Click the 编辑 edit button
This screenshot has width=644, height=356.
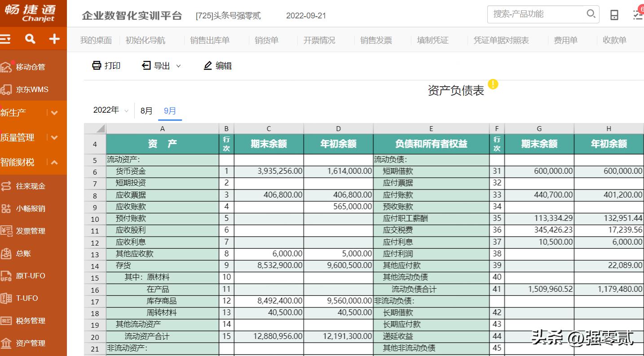217,66
